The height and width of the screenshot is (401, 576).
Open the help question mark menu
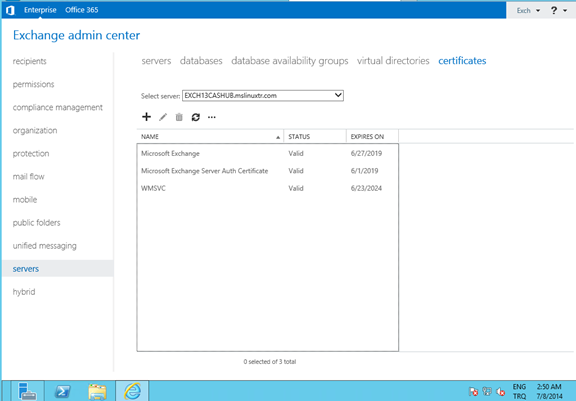pos(559,10)
